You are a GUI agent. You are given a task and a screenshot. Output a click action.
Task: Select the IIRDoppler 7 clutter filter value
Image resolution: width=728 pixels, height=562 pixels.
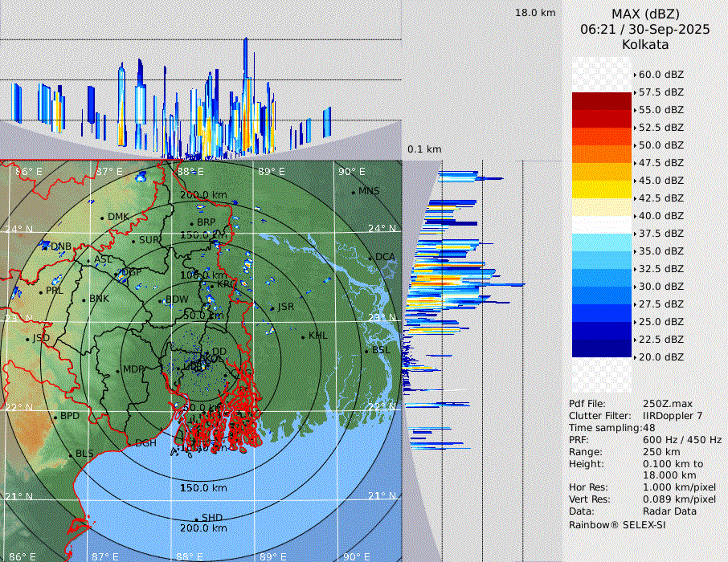coord(673,416)
